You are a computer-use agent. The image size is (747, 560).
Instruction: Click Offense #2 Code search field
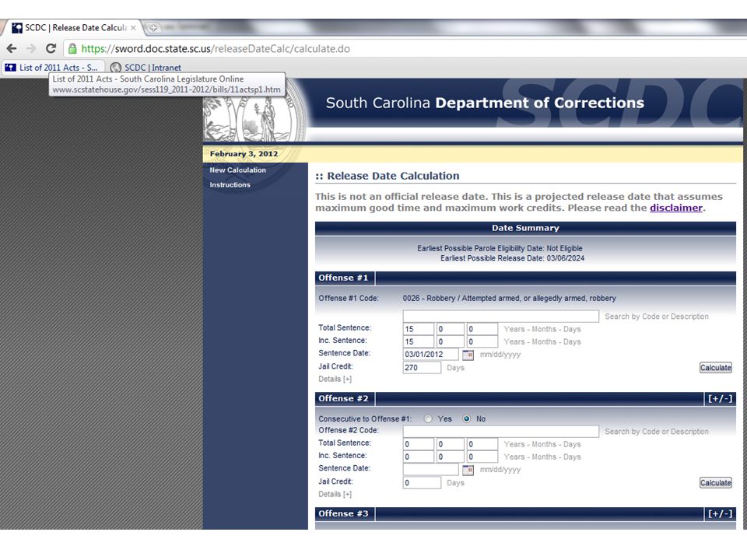coord(500,432)
